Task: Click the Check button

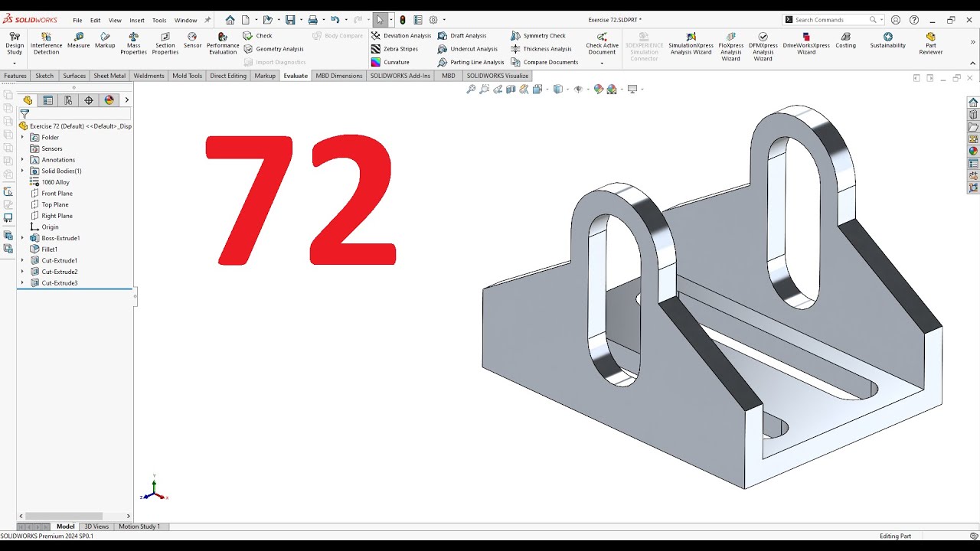Action: (x=258, y=36)
